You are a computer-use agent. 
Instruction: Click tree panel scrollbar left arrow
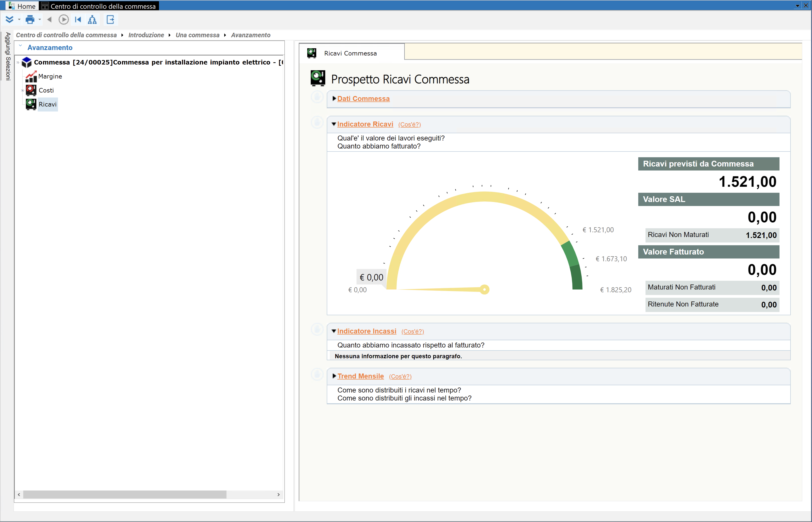pyautogui.click(x=19, y=494)
